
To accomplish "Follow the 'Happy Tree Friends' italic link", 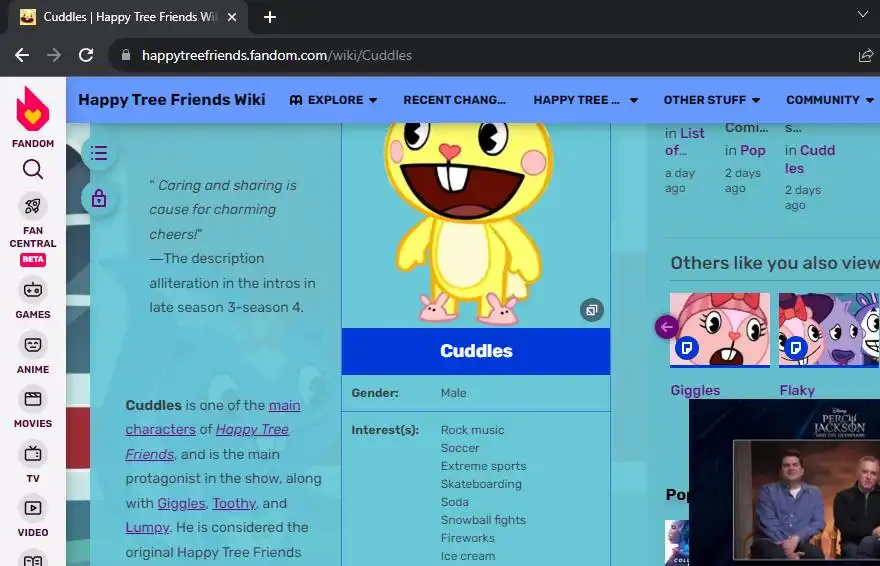I will (x=207, y=441).
